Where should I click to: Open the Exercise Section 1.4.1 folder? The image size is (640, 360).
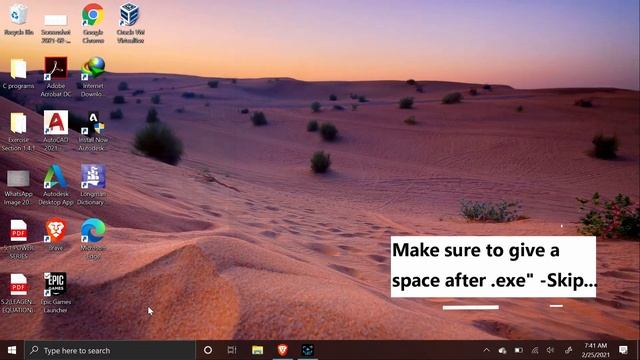point(18,131)
